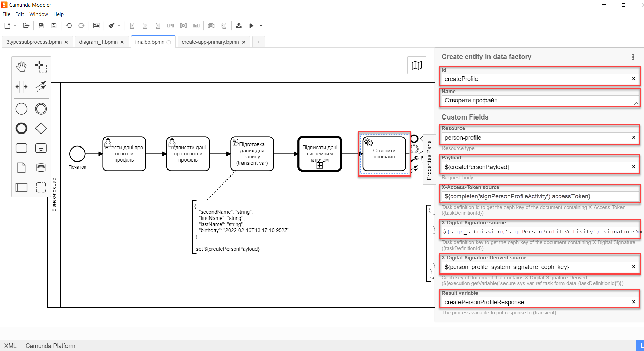Open the Window menu
The image size is (644, 351).
click(39, 14)
